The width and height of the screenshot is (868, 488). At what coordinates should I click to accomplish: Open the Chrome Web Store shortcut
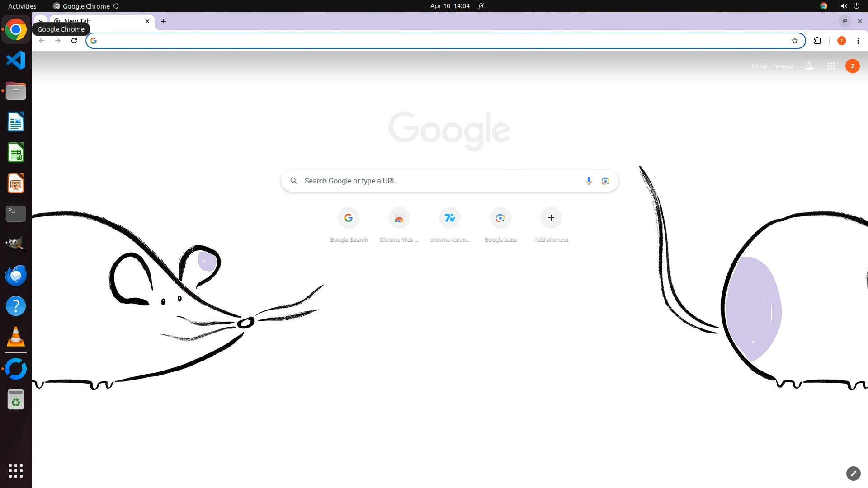point(399,218)
